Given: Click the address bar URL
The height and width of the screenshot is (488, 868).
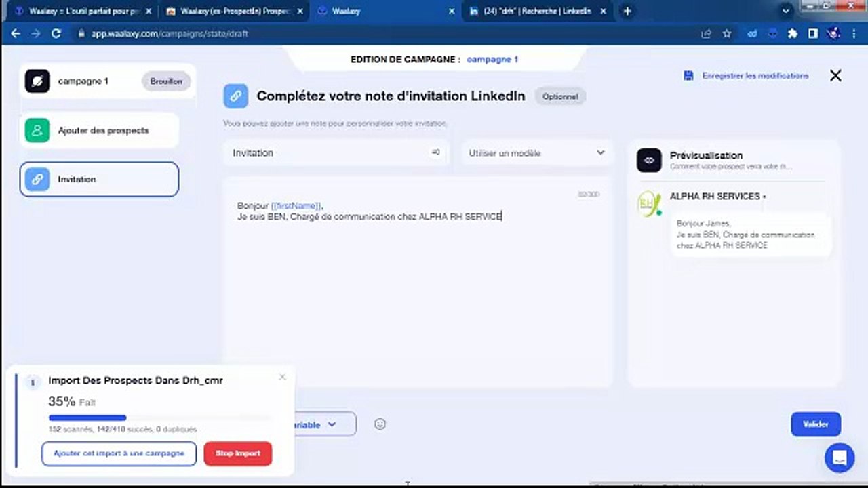Looking at the screenshot, I should tap(170, 33).
